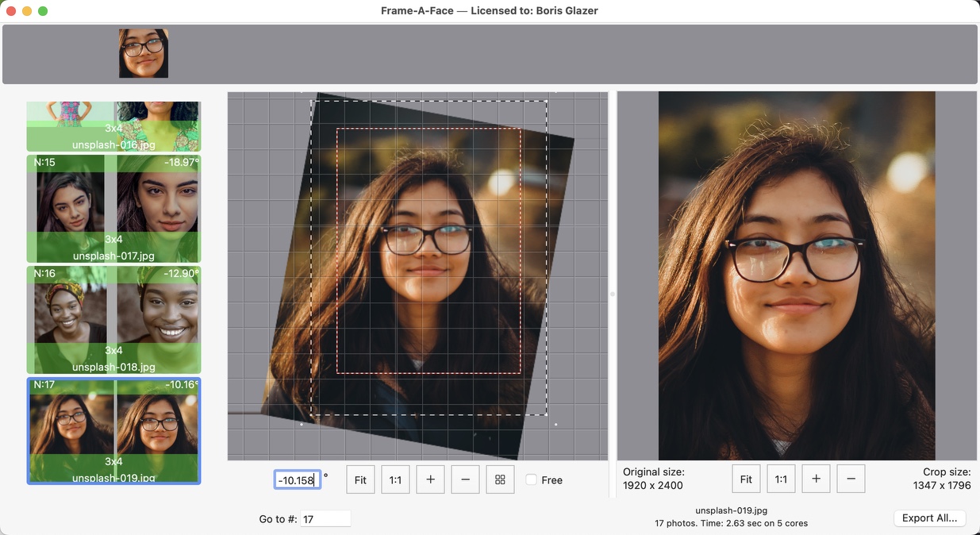Click the Fit zoom icon below the crop editor

click(x=360, y=479)
